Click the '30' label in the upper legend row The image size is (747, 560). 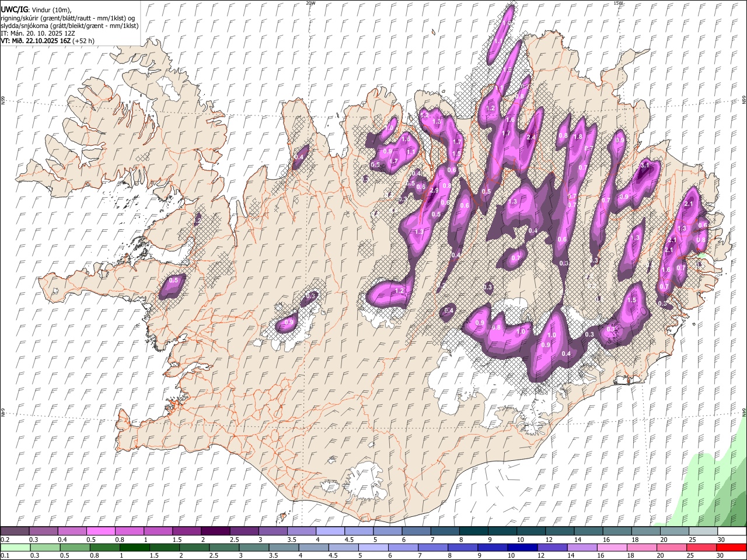coord(721,540)
